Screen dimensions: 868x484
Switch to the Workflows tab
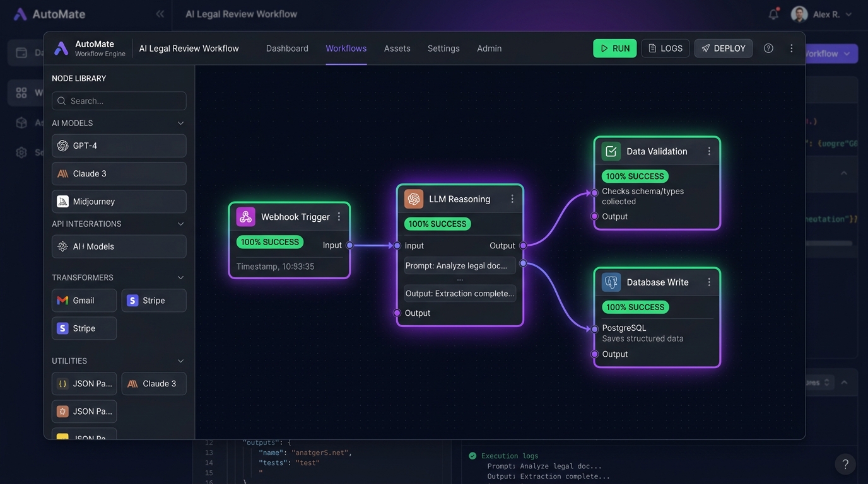click(x=346, y=49)
